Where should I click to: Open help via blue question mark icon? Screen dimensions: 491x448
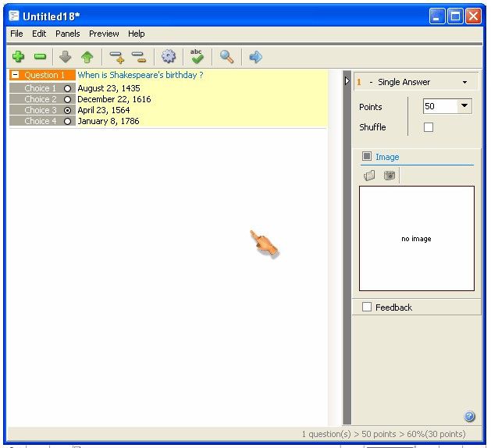pos(469,416)
